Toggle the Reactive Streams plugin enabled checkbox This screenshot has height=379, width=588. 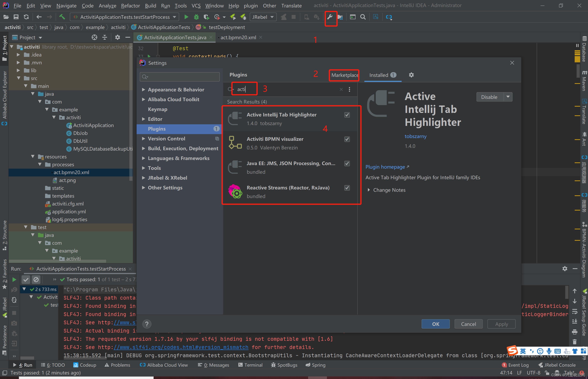coord(347,188)
